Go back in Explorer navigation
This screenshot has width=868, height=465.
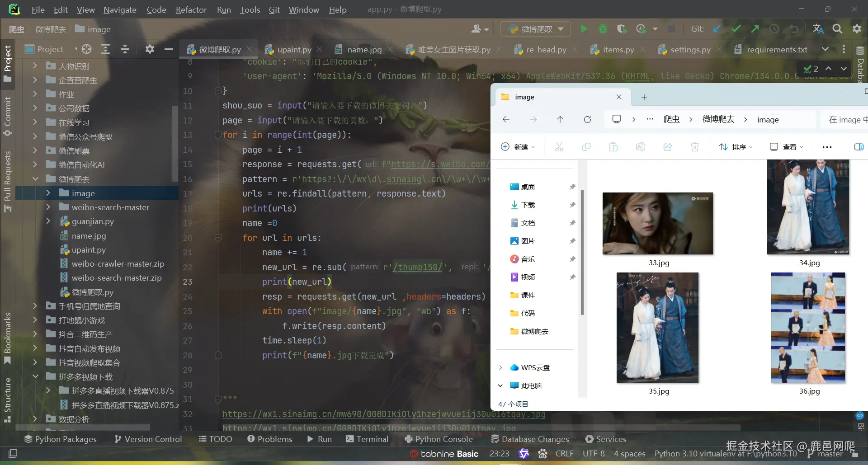(506, 119)
